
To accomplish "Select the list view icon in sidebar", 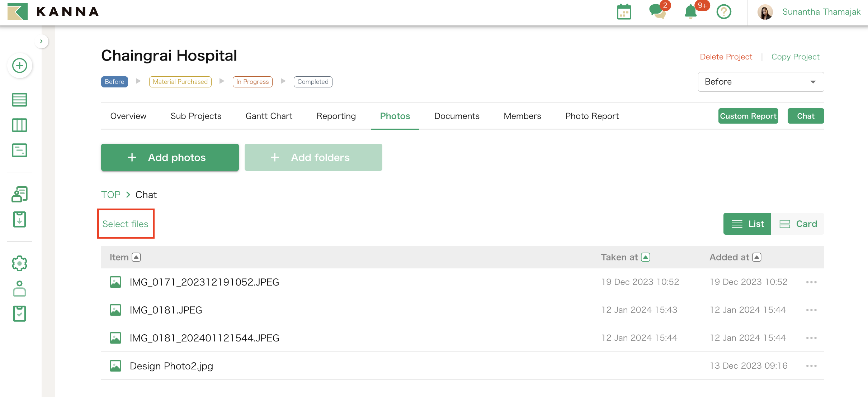I will (20, 100).
